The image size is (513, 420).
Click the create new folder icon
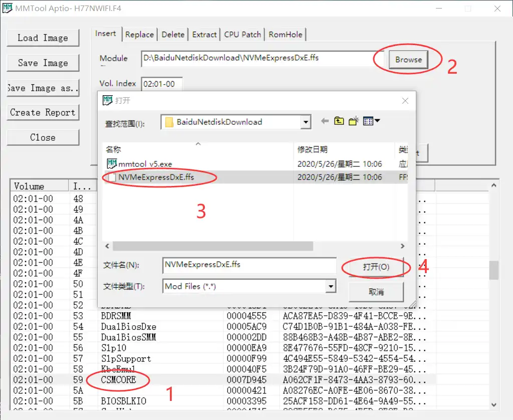coord(353,121)
